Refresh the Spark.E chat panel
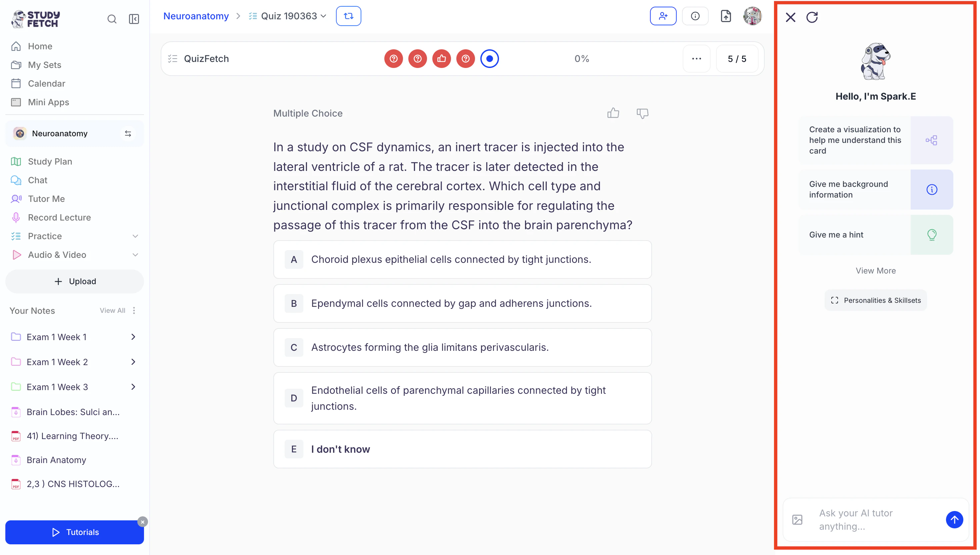980x555 pixels. pos(812,17)
